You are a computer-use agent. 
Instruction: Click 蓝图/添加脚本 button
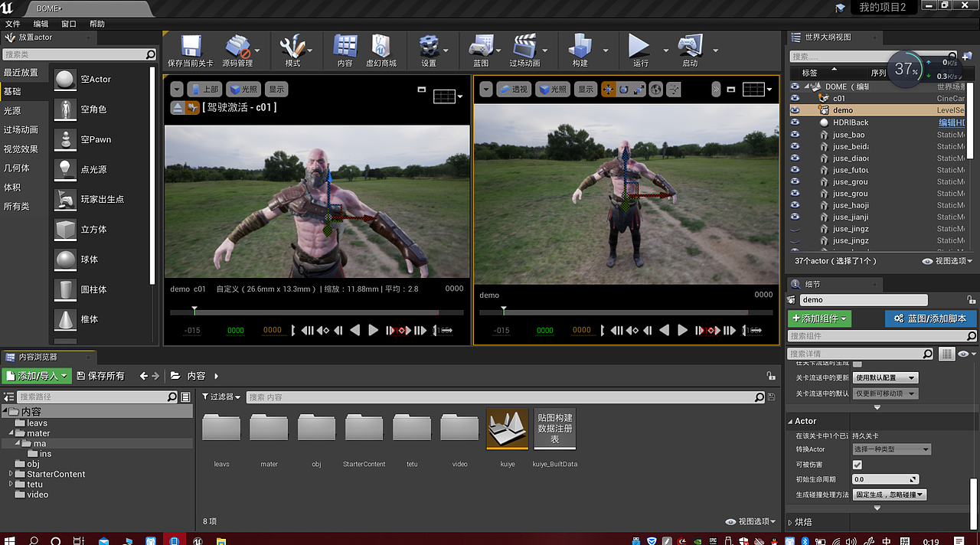point(930,318)
